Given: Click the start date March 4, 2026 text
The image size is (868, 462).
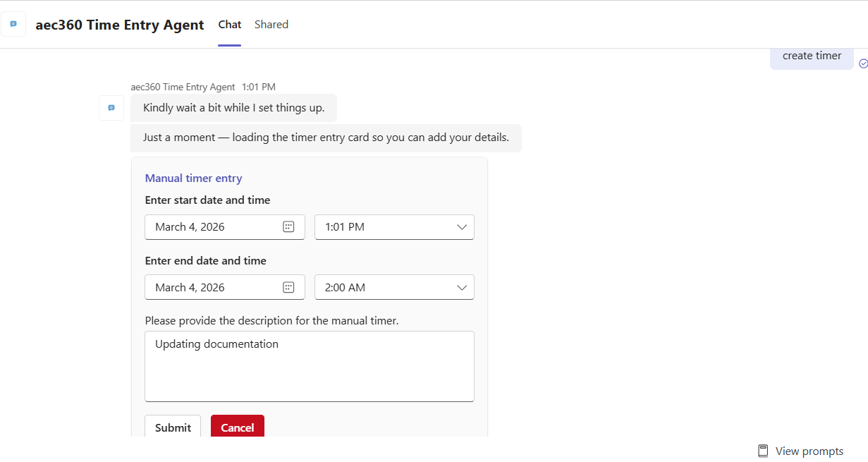Looking at the screenshot, I should click(190, 227).
